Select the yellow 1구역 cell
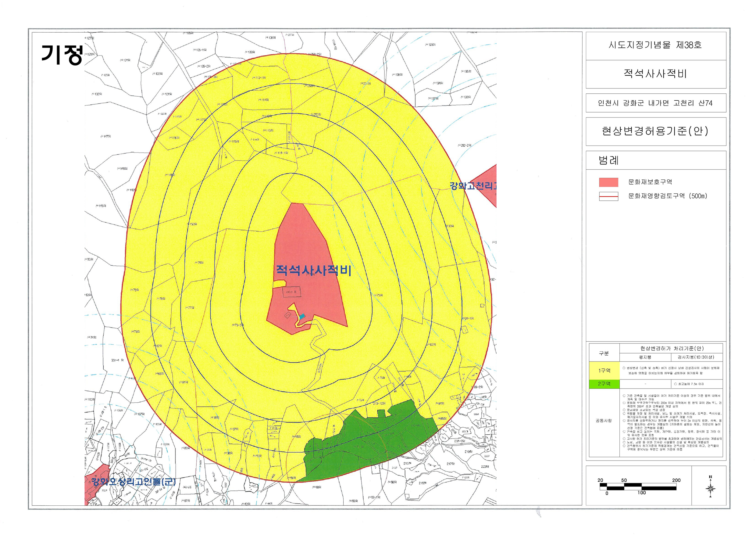 point(604,371)
